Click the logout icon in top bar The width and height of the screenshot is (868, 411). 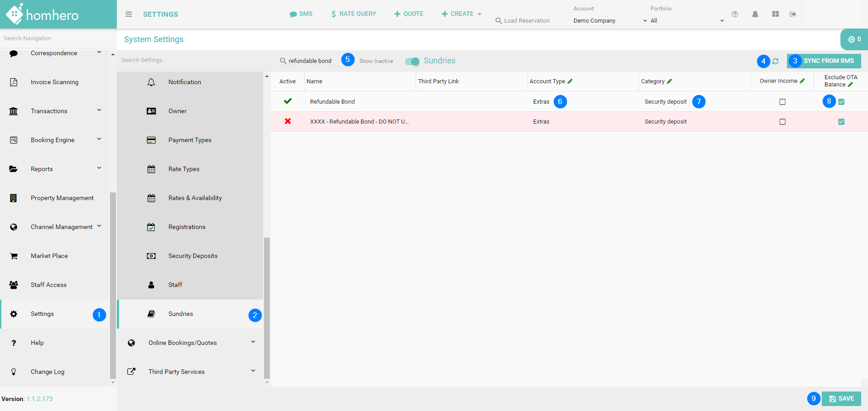point(793,14)
